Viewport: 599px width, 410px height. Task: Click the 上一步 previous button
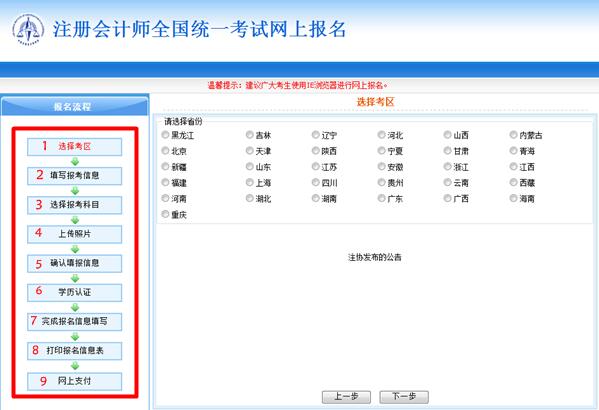point(346,397)
